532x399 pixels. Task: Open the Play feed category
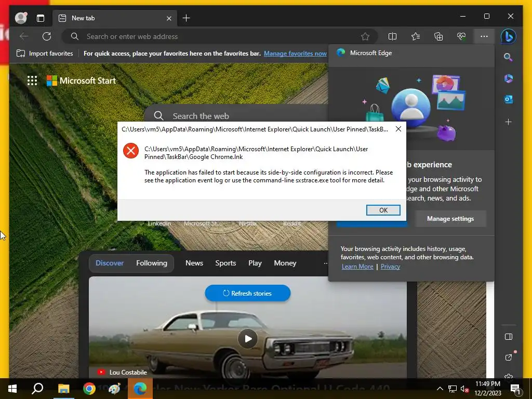[x=255, y=263]
